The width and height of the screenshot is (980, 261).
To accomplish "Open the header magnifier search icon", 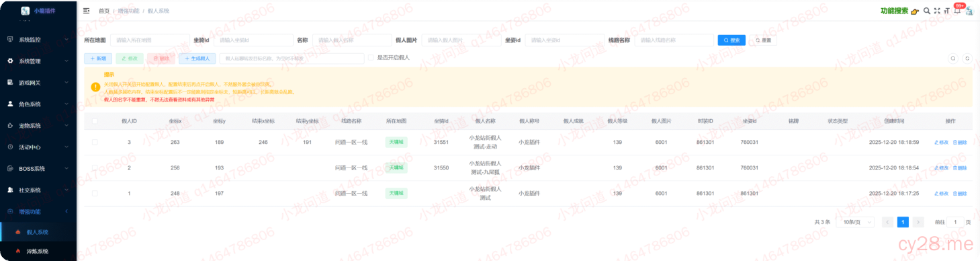I will click(927, 11).
